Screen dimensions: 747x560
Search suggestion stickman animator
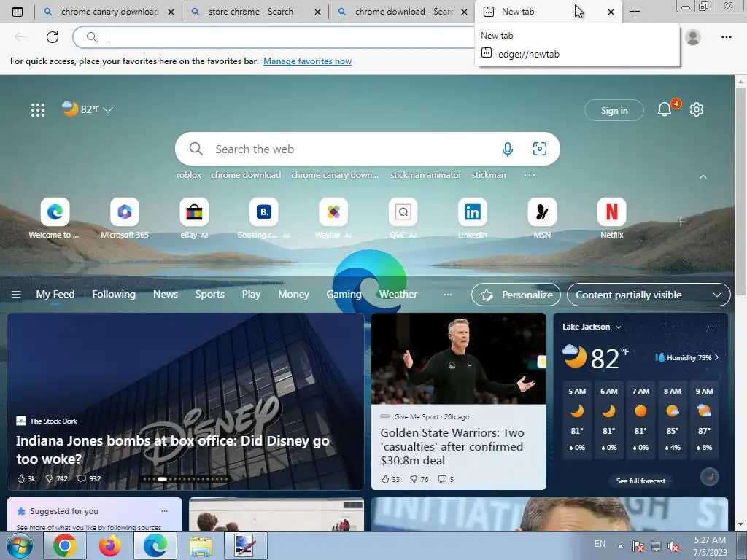click(x=426, y=175)
